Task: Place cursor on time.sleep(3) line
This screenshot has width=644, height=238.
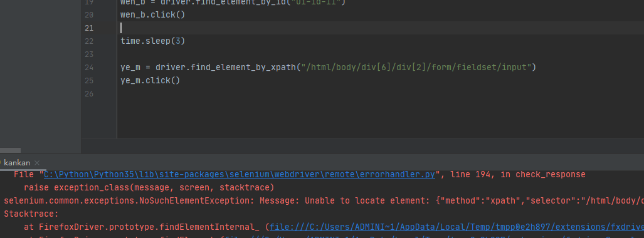Action: [x=153, y=41]
